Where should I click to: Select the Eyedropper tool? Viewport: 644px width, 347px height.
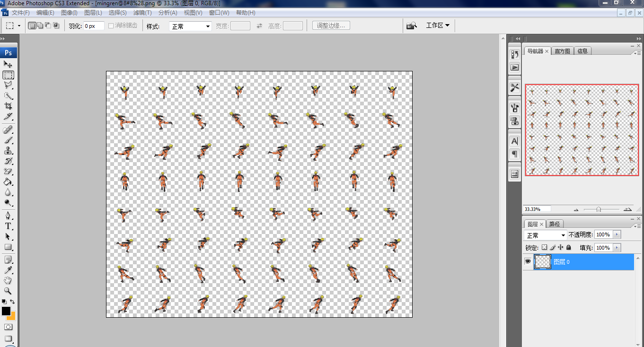8,270
